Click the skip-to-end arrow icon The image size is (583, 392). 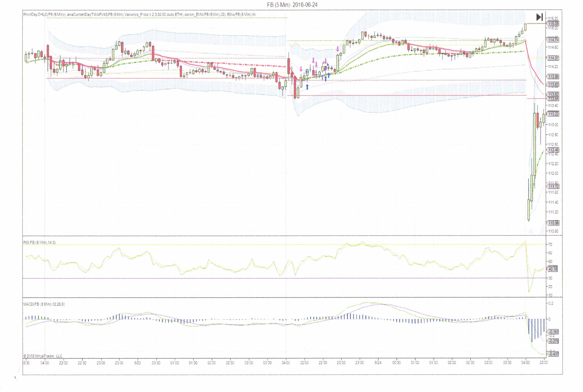click(539, 17)
